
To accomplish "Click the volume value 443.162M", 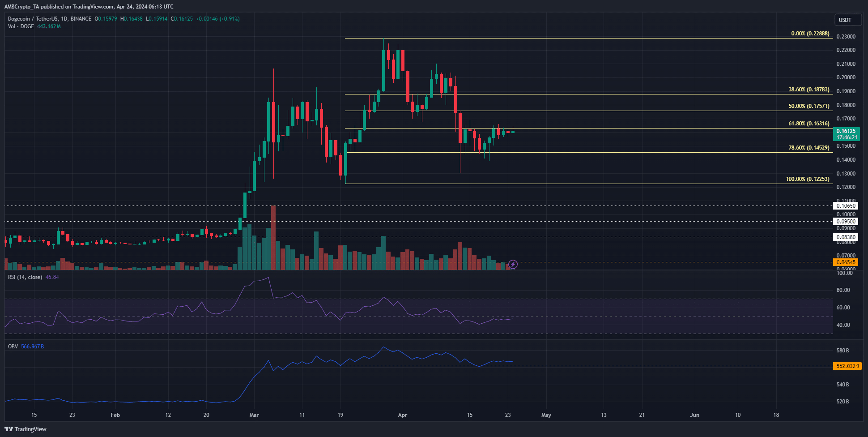I will click(49, 26).
